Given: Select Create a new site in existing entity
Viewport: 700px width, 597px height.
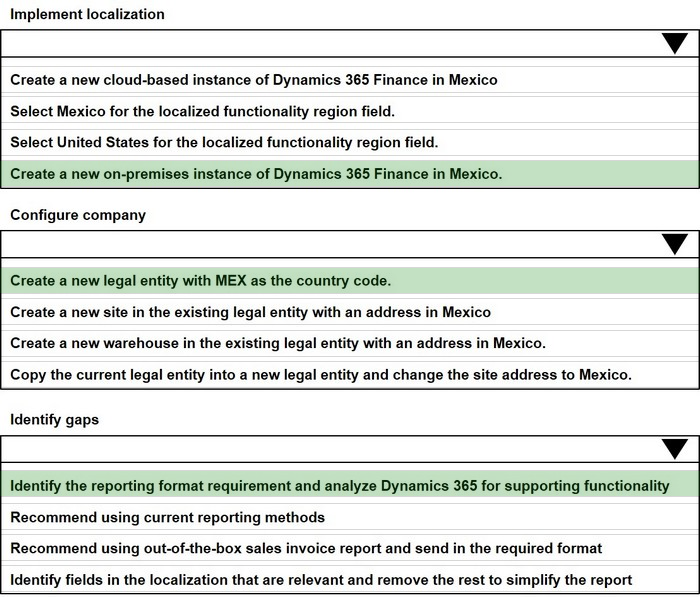Looking at the screenshot, I should [x=350, y=312].
